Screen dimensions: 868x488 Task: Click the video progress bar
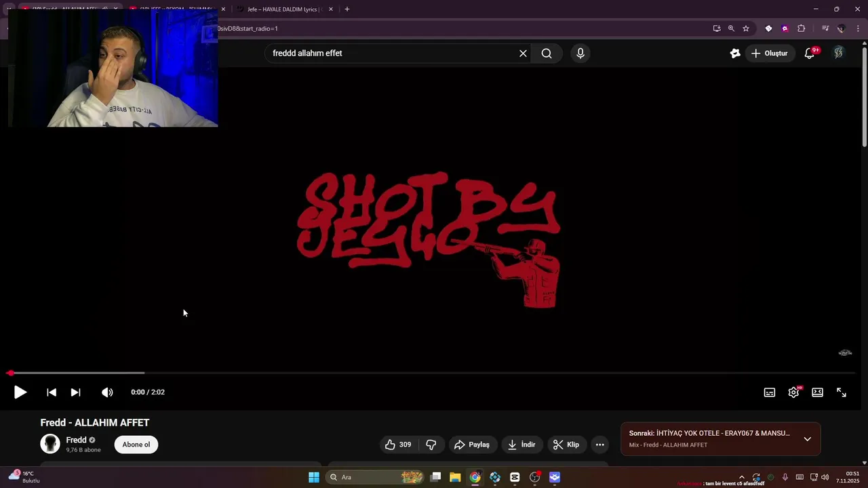point(433,373)
